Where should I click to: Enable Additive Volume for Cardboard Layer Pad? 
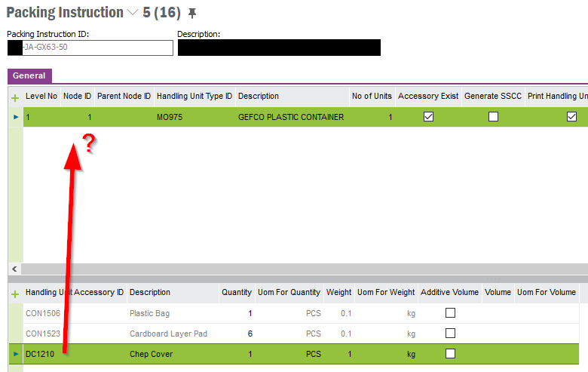tap(450, 334)
